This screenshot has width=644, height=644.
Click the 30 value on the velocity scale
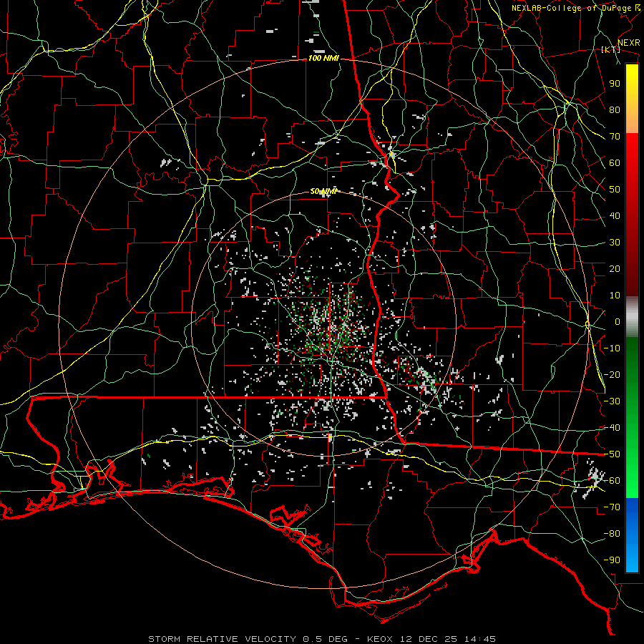coord(615,243)
